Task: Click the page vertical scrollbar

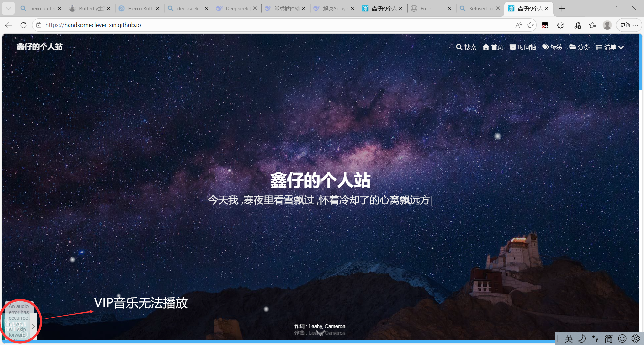Action: click(x=641, y=62)
